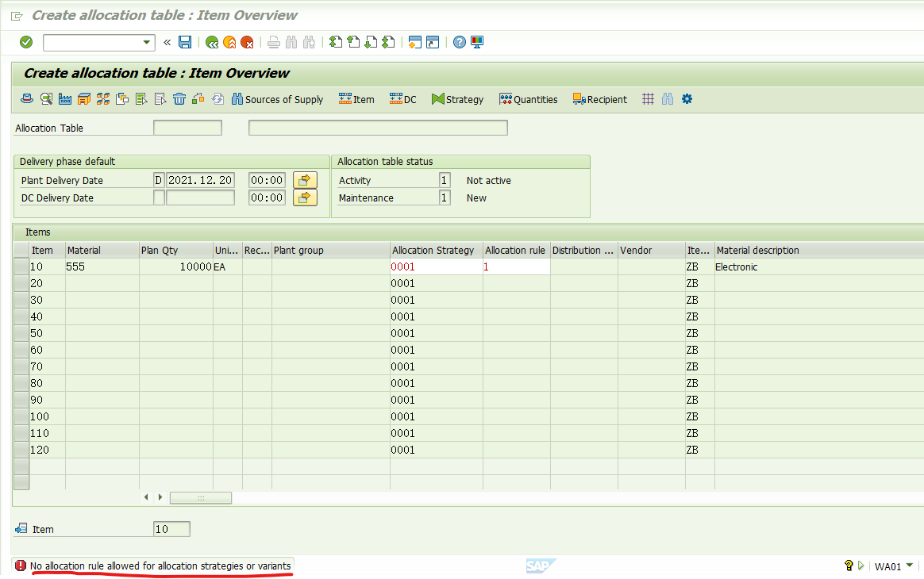Click the Item button in application toolbar
This screenshot has width=924, height=579.
[356, 100]
